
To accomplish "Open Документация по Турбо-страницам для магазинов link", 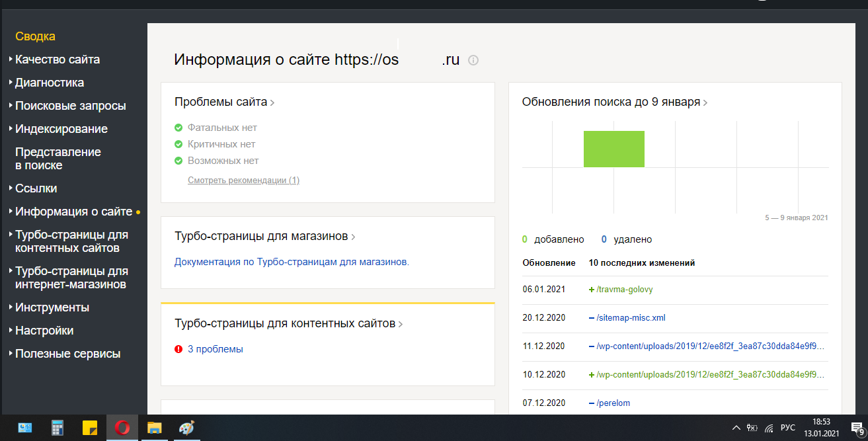I will pyautogui.click(x=292, y=262).
